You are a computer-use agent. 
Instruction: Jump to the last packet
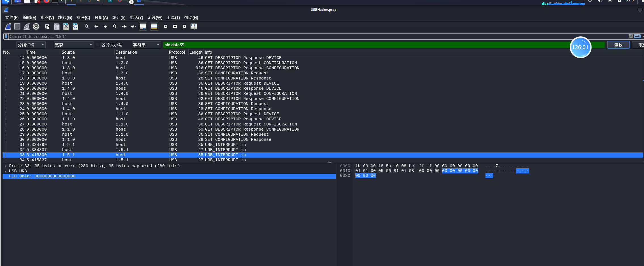pos(134,26)
